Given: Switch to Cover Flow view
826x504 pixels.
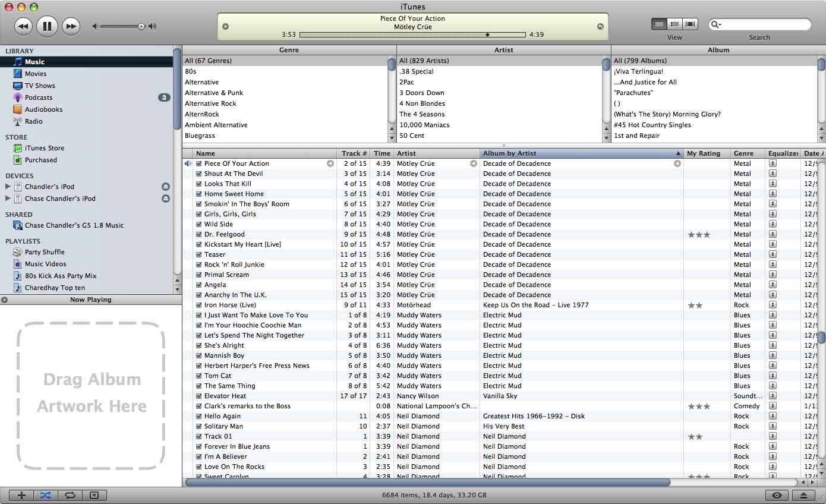Looking at the screenshot, I should click(x=690, y=24).
